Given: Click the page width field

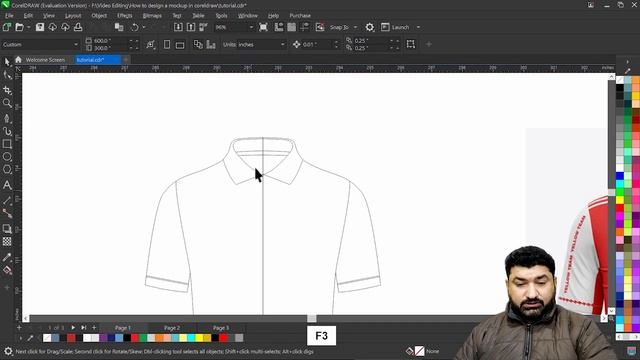Looking at the screenshot, I should point(111,41).
